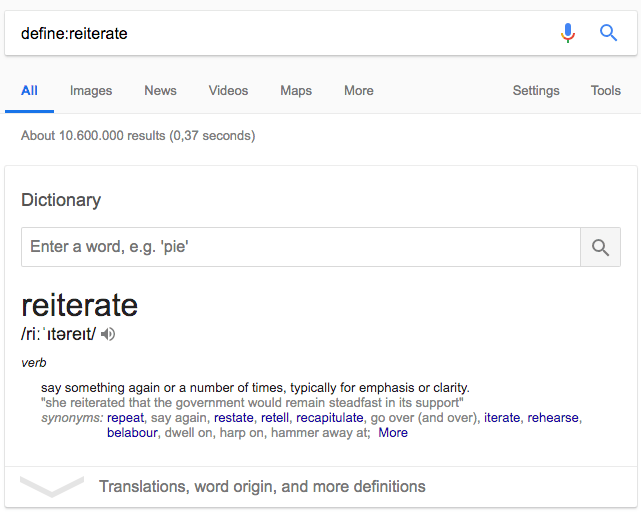This screenshot has height=514, width=641.
Task: Play the reiterate pronunciation audio
Action: point(109,334)
